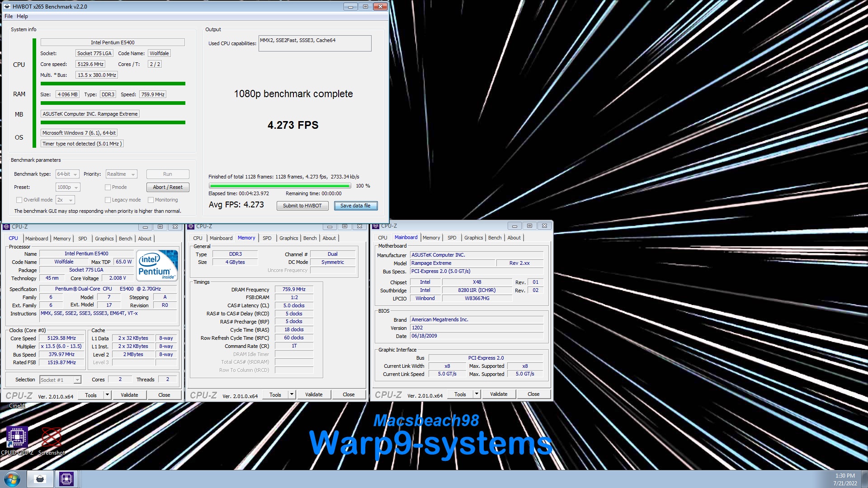
Task: Click the Core speed 5129.6 MHz field
Action: coord(90,64)
